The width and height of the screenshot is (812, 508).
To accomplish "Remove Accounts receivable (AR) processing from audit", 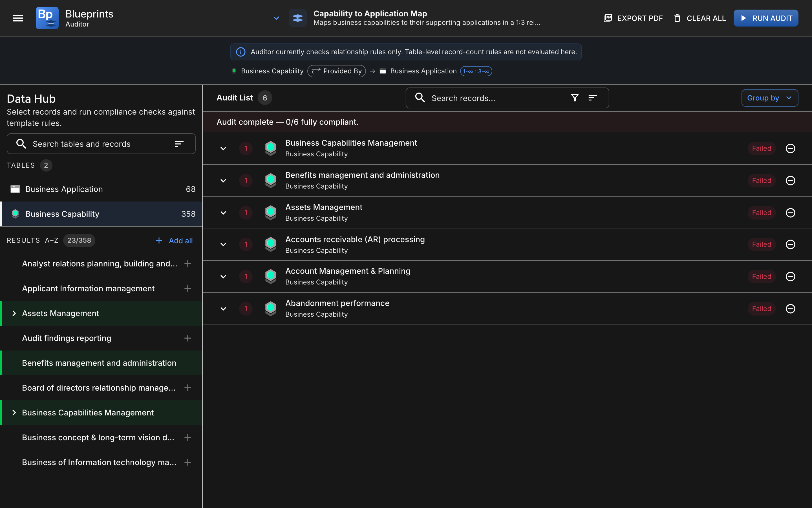I will click(x=791, y=244).
